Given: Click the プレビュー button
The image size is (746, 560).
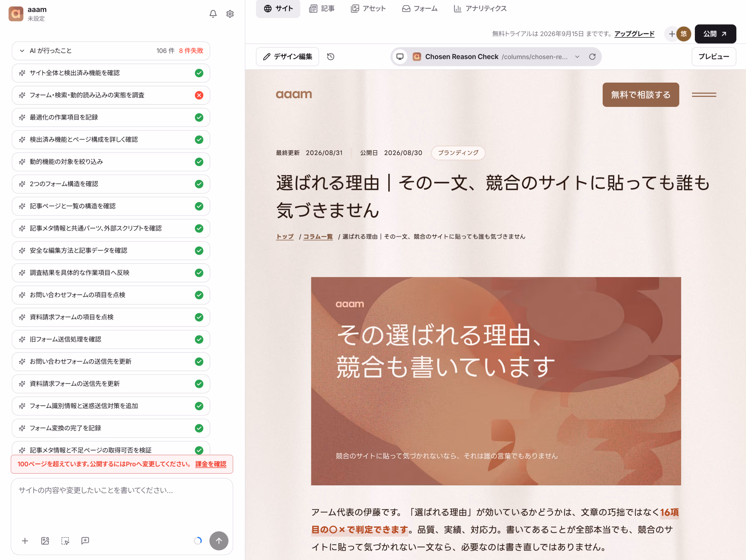Looking at the screenshot, I should pyautogui.click(x=714, y=57).
